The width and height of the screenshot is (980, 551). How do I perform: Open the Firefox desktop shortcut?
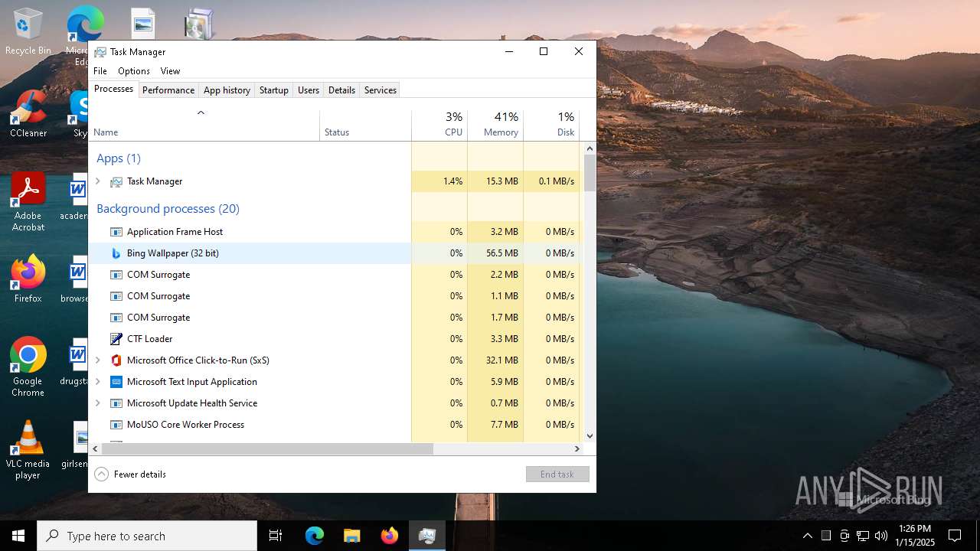click(x=28, y=279)
